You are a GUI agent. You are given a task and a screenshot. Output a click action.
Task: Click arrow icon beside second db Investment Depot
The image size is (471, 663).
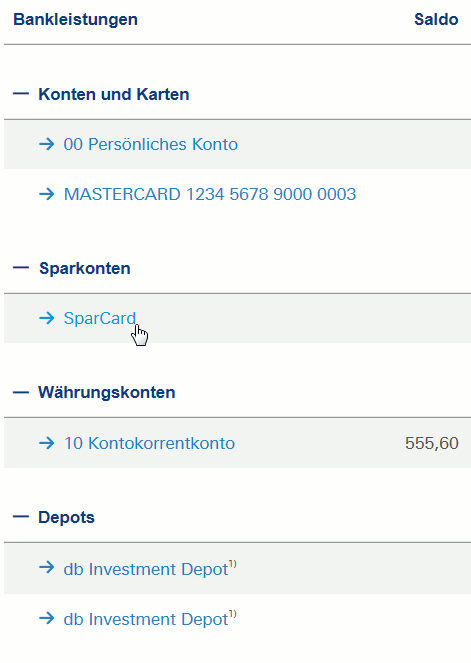[x=47, y=619]
